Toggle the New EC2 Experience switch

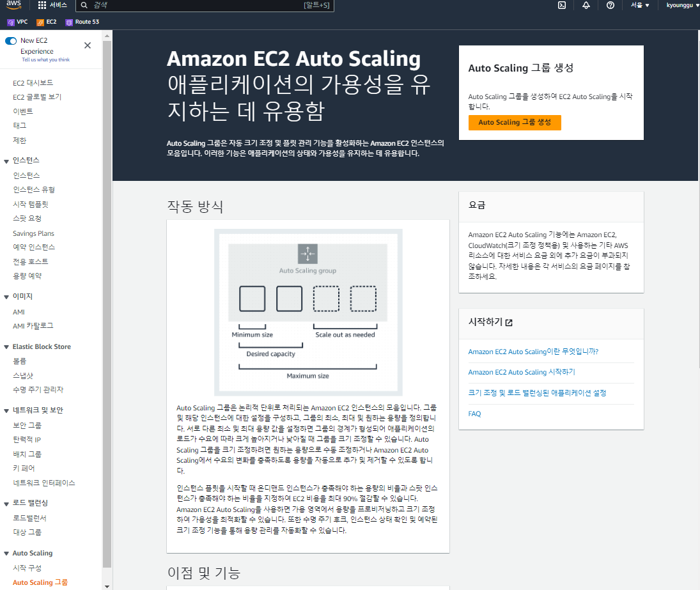pos(11,41)
